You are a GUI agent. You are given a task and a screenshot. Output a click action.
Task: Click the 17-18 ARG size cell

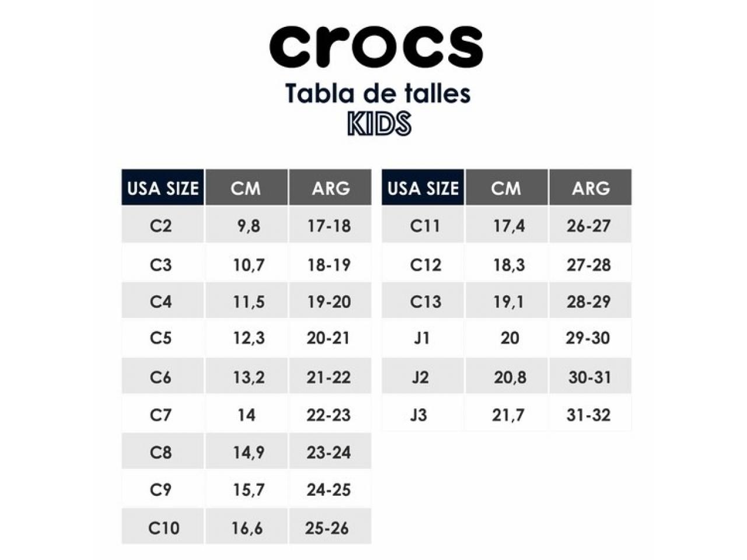pyautogui.click(x=330, y=225)
